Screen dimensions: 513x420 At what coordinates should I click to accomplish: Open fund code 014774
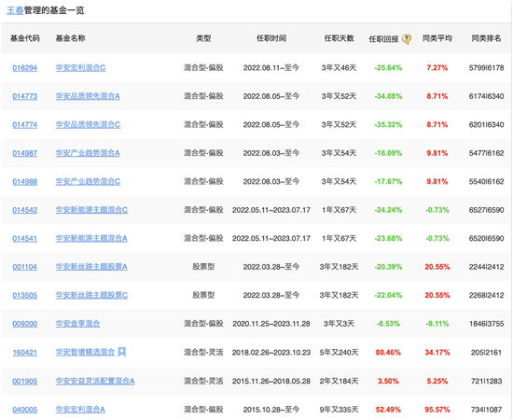(25, 125)
